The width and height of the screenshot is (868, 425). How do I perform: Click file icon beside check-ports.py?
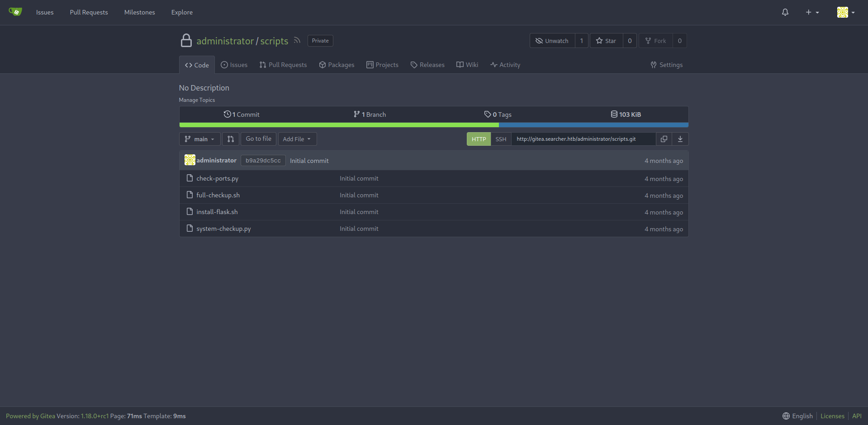click(190, 178)
